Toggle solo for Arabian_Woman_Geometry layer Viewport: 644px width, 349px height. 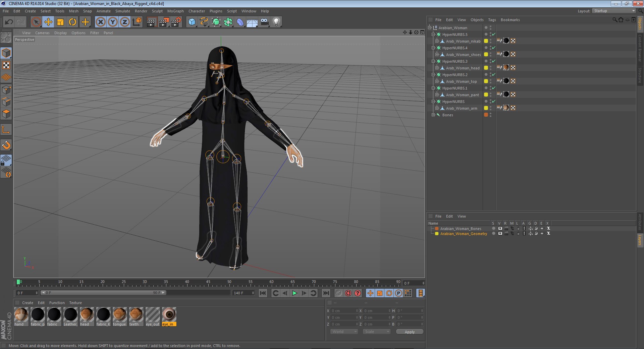point(493,234)
